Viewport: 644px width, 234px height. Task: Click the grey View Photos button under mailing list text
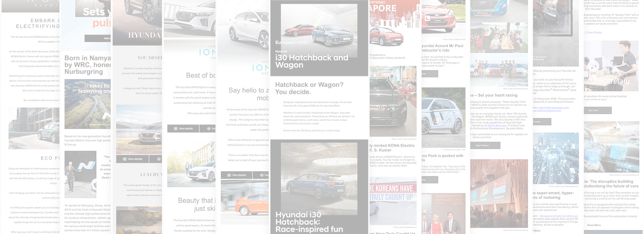485,145
